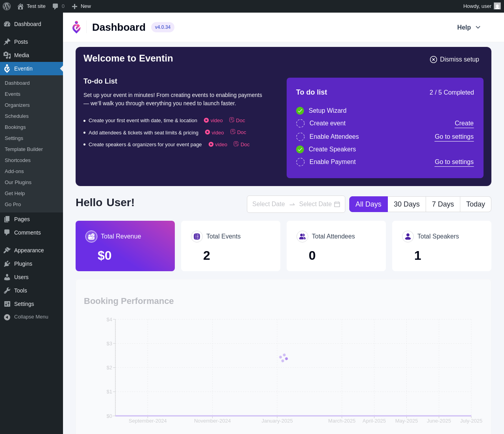Open Events submenu item
Viewport: 504px width, 434px height.
coord(13,94)
